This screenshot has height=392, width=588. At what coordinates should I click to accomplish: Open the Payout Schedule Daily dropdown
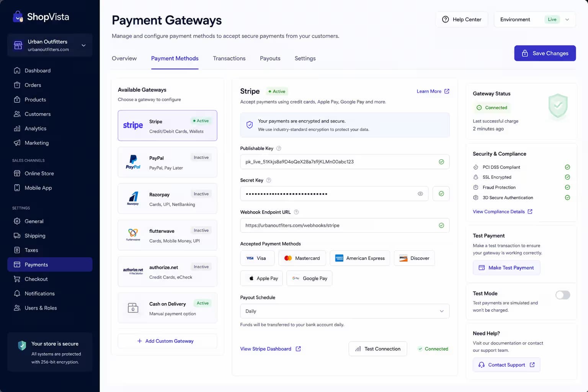[345, 311]
